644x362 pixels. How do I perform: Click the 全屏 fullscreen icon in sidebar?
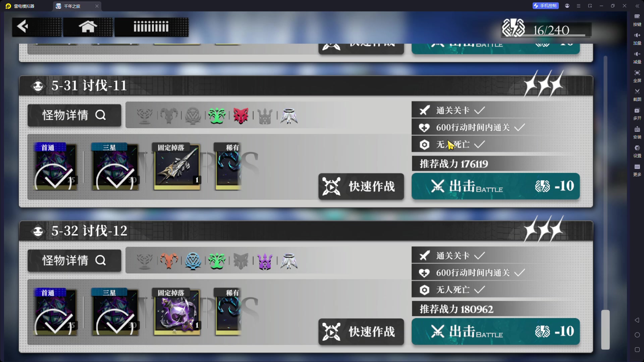click(637, 76)
